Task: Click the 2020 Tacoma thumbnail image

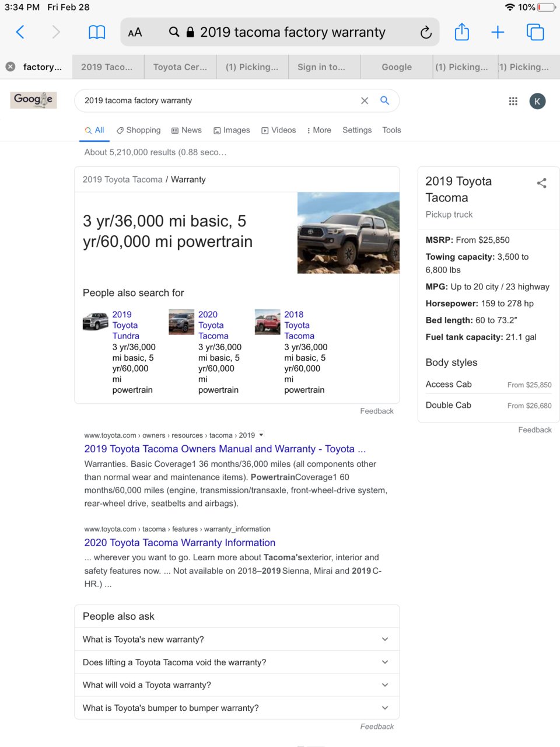Action: [x=181, y=322]
